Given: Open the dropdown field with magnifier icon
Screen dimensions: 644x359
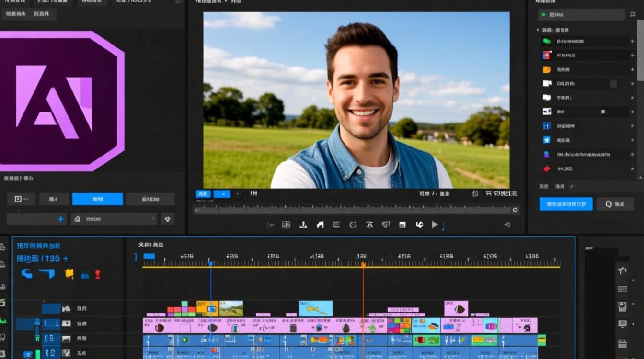Looking at the screenshot, I should click(114, 219).
